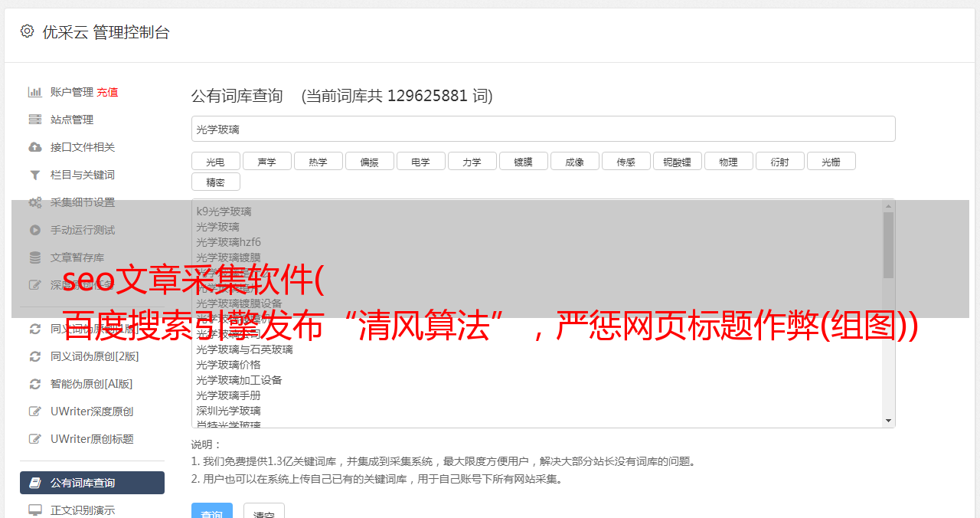Select the 力学 tag button
The width and height of the screenshot is (980, 518).
(472, 161)
